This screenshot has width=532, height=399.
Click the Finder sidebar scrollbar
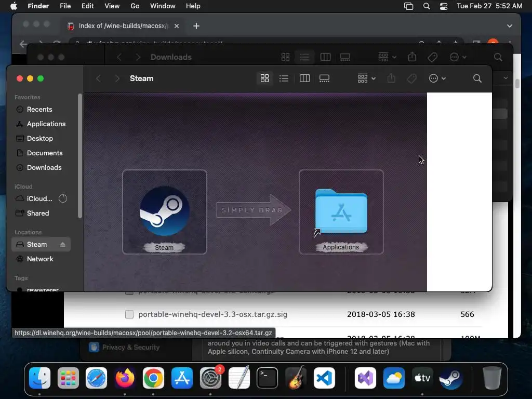click(x=80, y=156)
